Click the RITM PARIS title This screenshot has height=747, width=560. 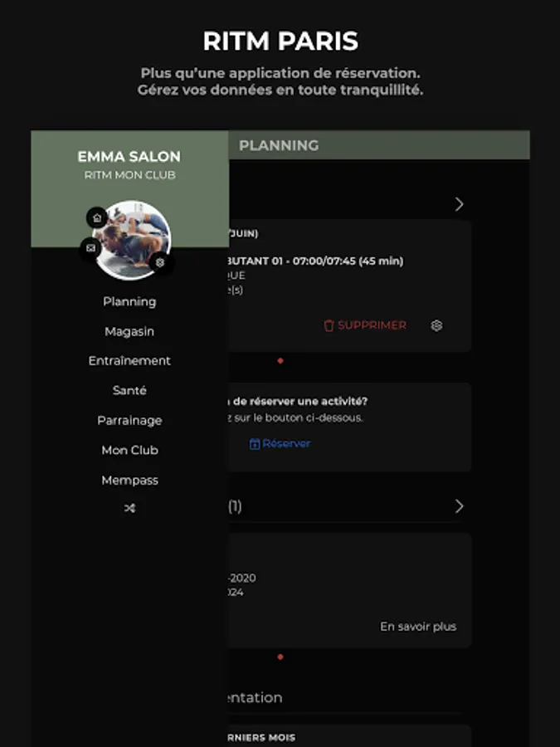[x=280, y=41]
